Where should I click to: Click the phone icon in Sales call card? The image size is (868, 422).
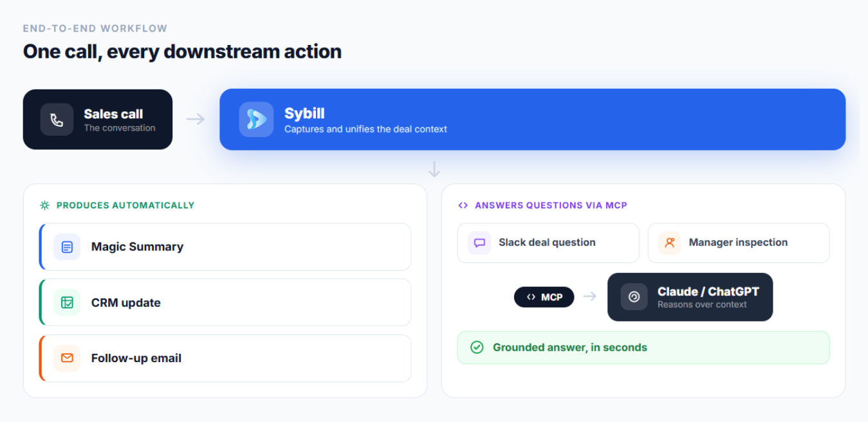[57, 120]
